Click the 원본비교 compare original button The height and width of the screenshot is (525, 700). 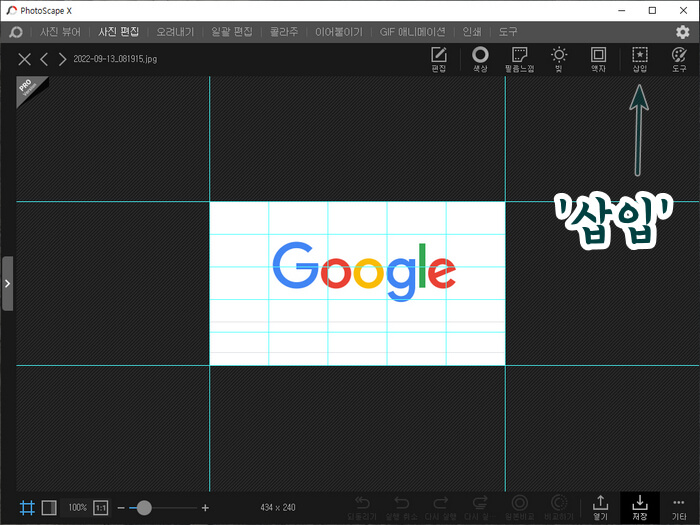tap(519, 508)
